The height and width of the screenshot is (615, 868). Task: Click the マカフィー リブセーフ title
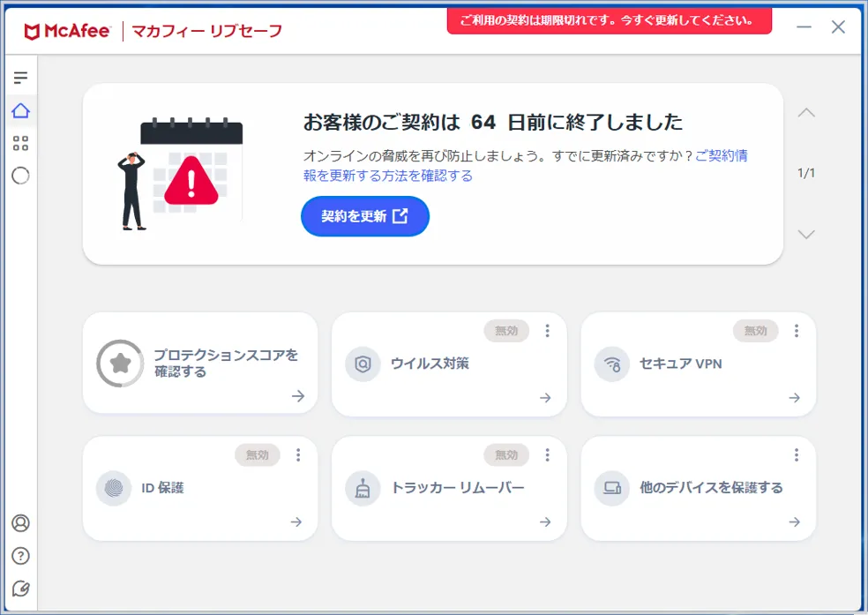coord(206,31)
